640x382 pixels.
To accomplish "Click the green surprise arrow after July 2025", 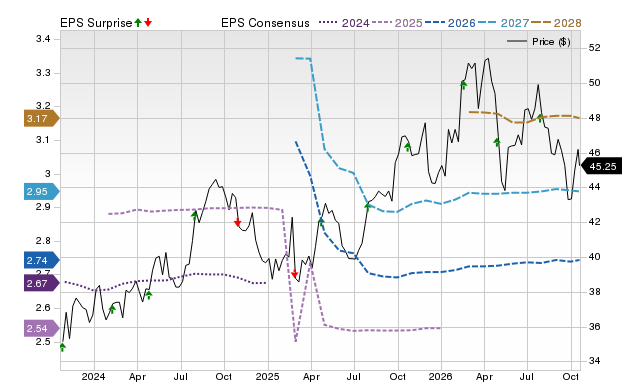I will pyautogui.click(x=367, y=207).
